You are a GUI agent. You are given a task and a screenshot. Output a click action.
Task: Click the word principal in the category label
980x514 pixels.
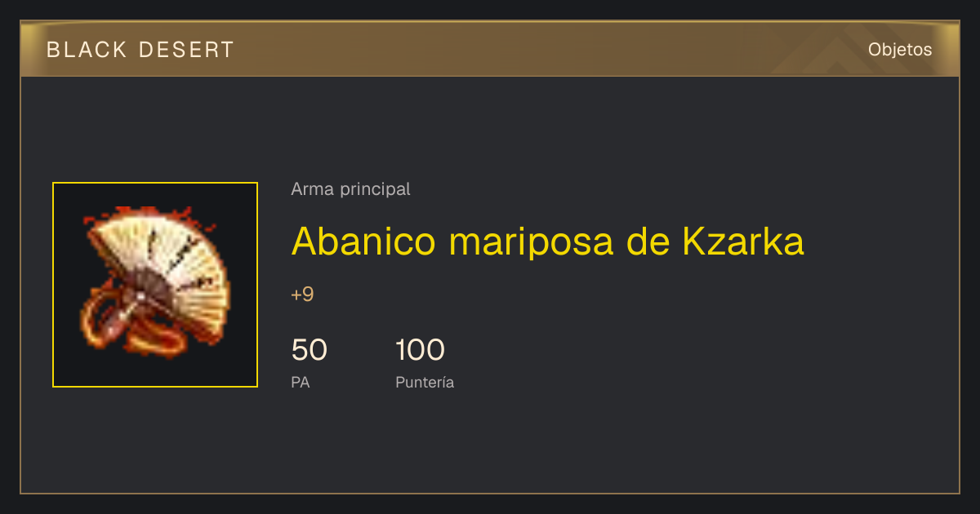[x=375, y=189]
